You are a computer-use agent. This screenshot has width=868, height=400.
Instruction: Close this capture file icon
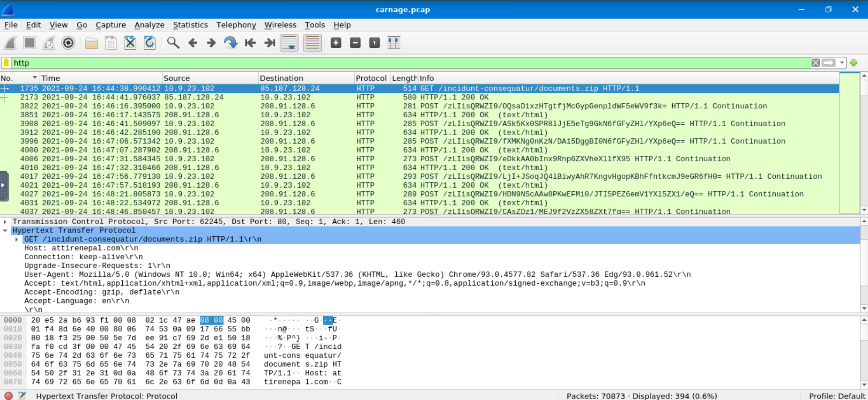(130, 43)
